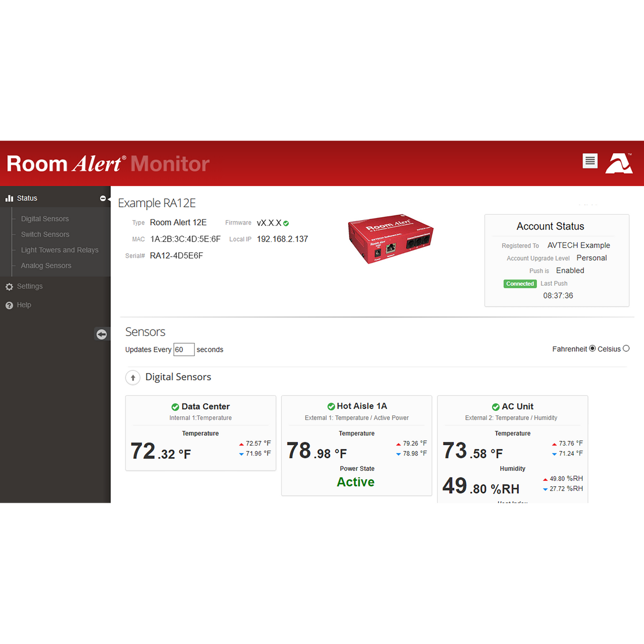
Task: Click the Active power state text
Action: (x=356, y=482)
